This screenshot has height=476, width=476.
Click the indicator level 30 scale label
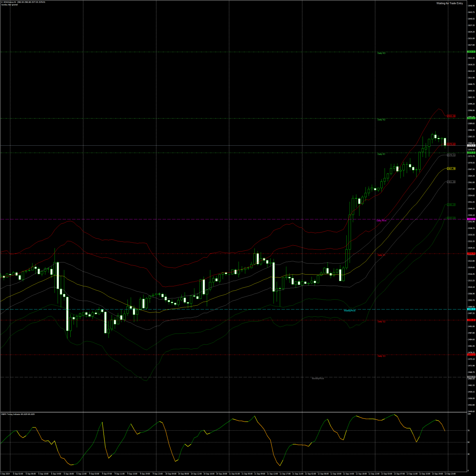click(x=469, y=454)
